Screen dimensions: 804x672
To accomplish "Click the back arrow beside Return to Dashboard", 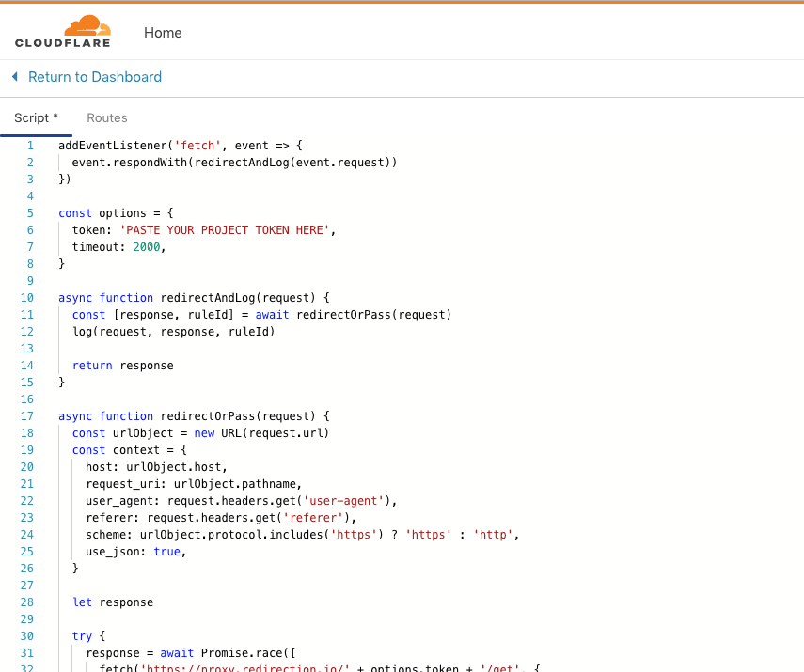I will coord(15,77).
